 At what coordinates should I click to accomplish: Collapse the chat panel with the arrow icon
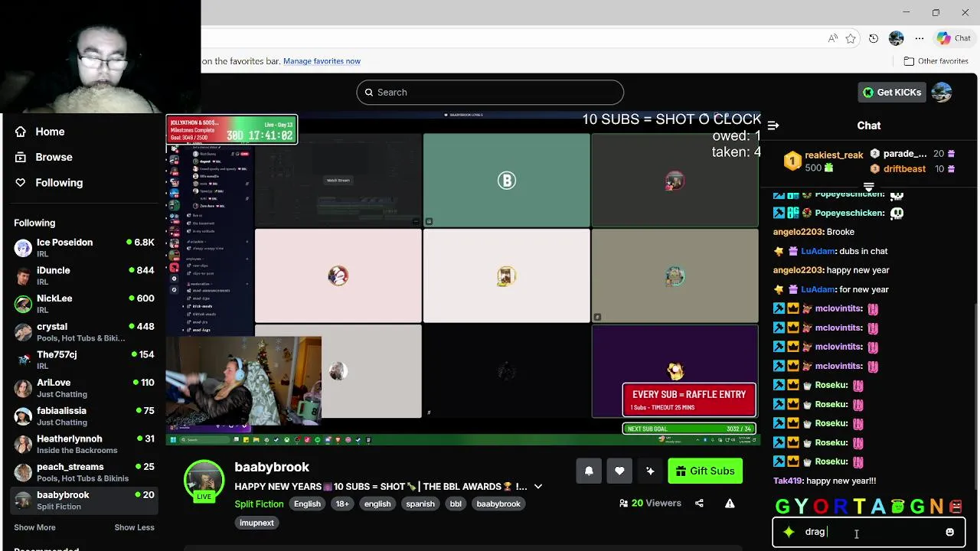point(773,126)
